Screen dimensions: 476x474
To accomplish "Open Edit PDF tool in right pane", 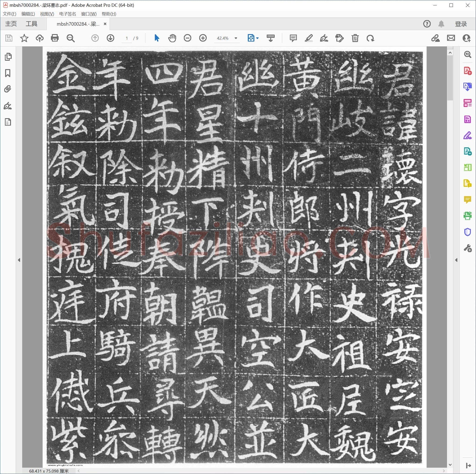I will coord(467,119).
